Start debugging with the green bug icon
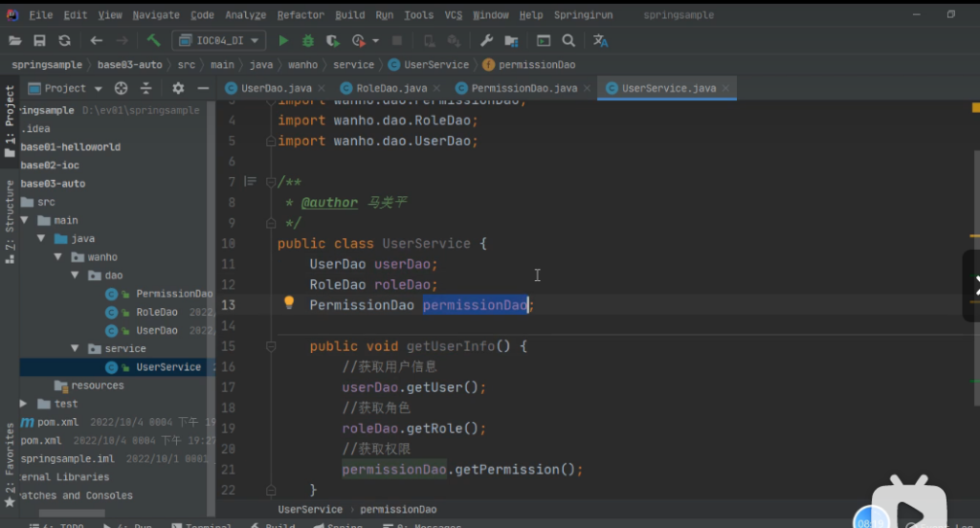Image resolution: width=980 pixels, height=528 pixels. click(308, 40)
